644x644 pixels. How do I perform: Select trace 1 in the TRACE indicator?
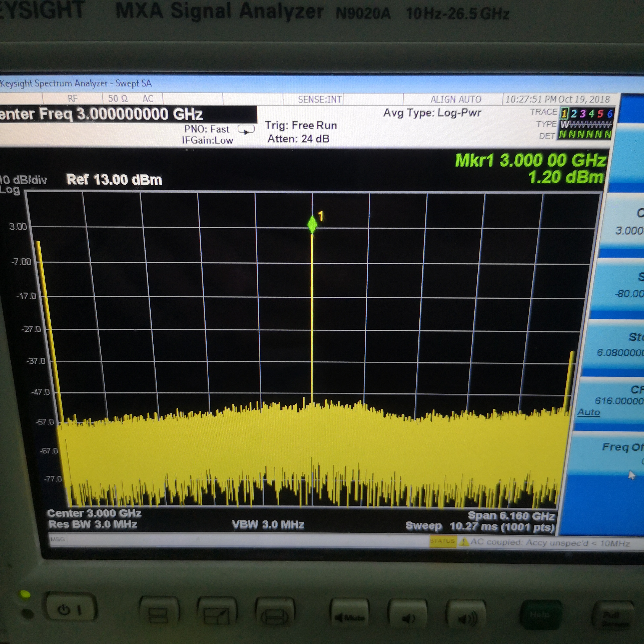click(564, 114)
